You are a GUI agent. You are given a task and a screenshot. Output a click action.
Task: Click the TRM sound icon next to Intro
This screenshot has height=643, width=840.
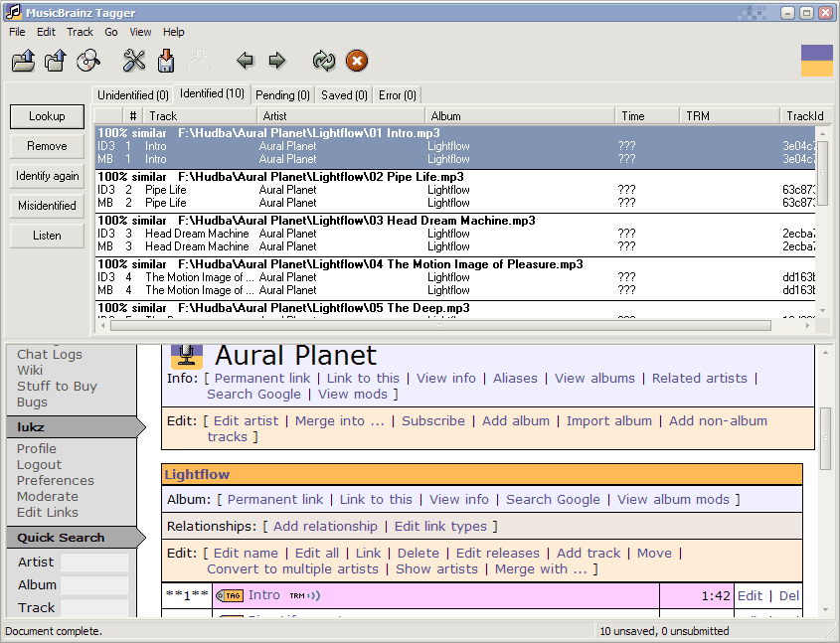(x=305, y=595)
